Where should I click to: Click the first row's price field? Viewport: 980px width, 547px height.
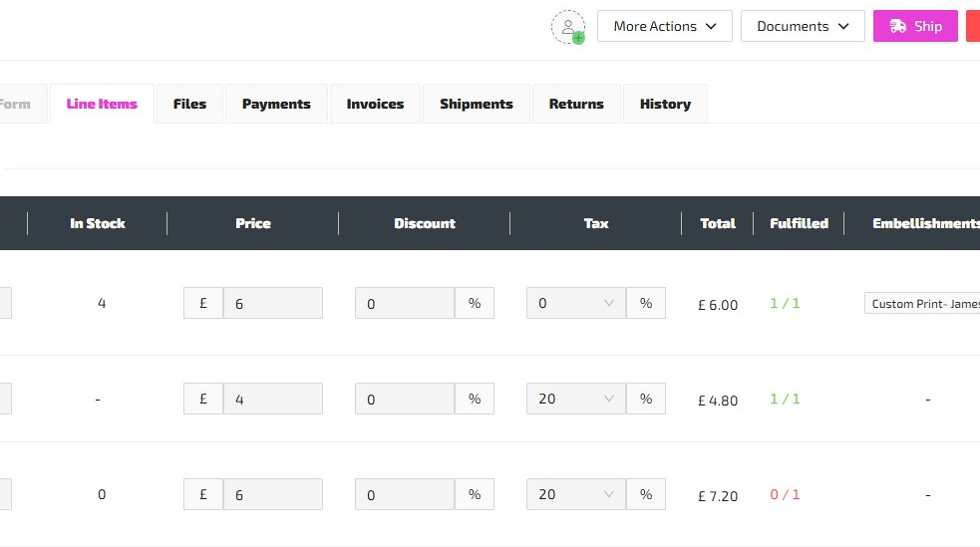(x=272, y=304)
